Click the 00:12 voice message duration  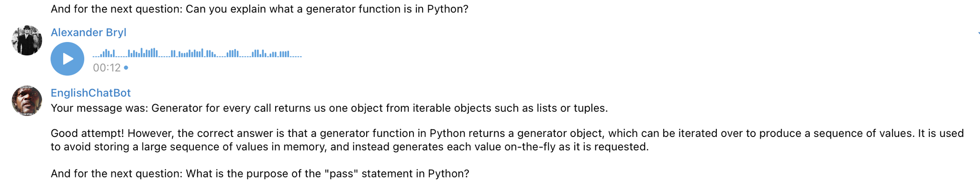coord(107,68)
